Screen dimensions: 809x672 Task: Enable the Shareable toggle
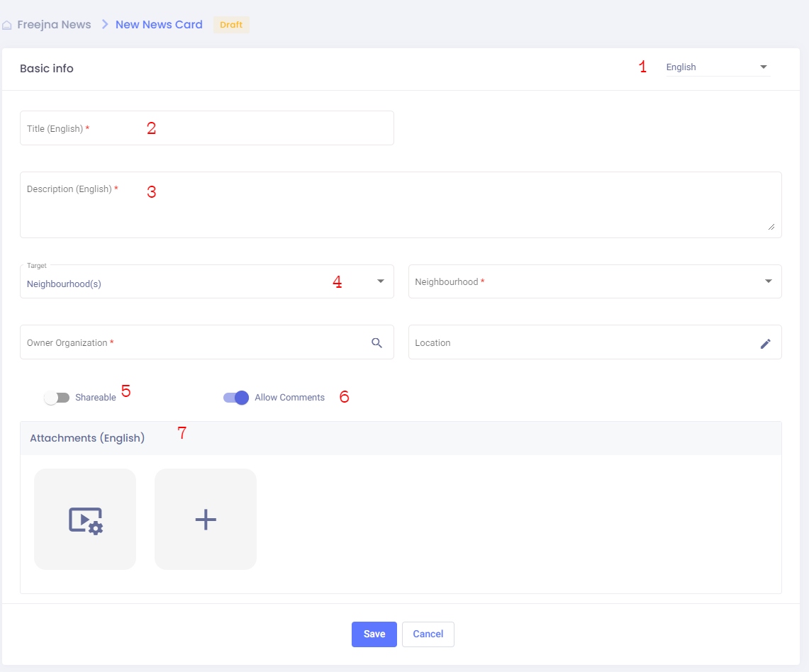point(57,398)
